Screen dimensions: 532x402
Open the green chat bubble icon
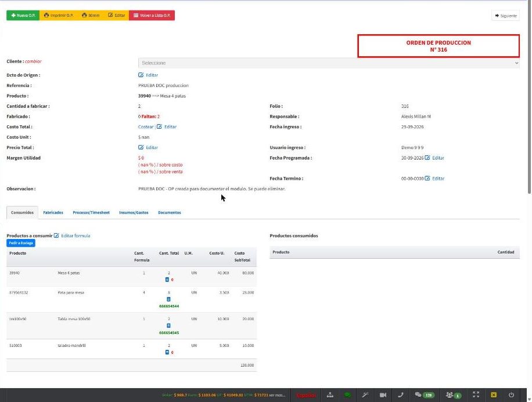pos(347,395)
